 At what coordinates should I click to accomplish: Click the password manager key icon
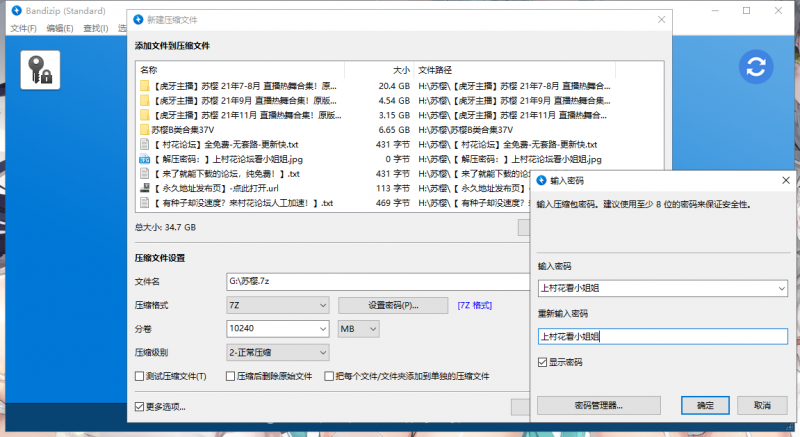click(41, 70)
